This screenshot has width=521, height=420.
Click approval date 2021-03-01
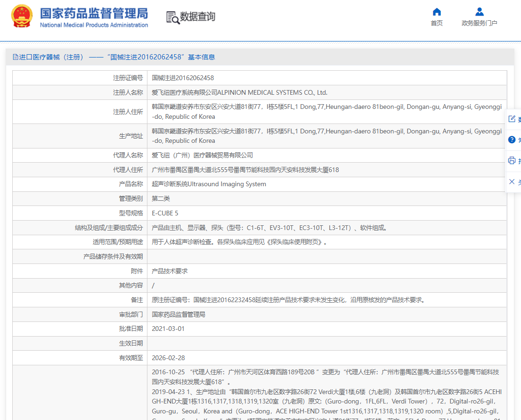tap(168, 329)
